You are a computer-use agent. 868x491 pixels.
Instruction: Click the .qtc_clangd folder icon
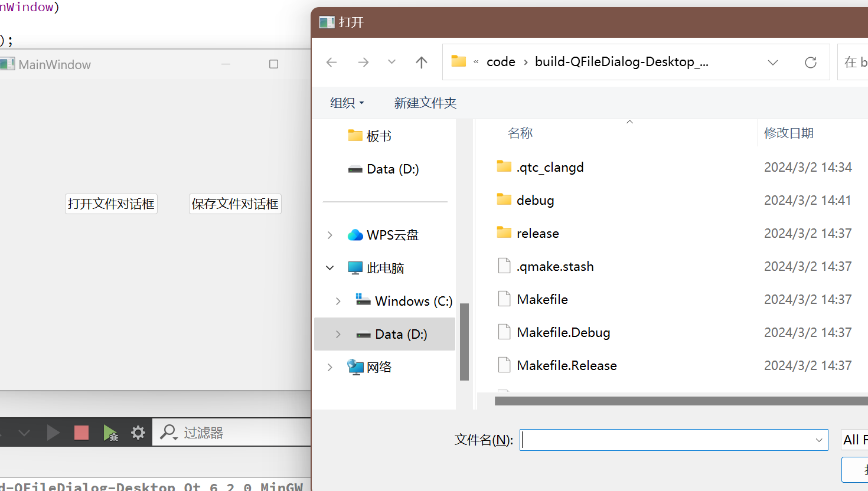504,166
